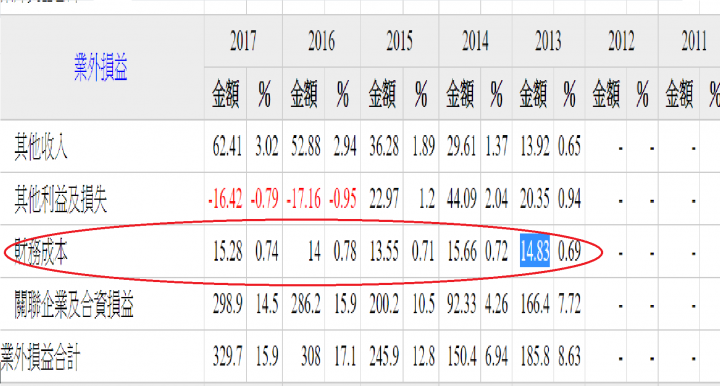Click the red -0.95 percentage cell

pos(343,199)
